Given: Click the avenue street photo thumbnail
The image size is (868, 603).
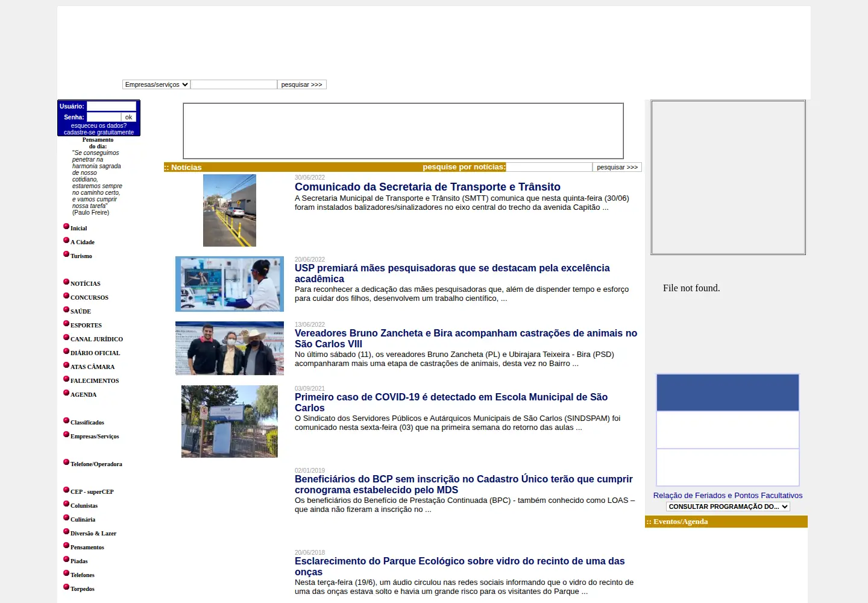Looking at the screenshot, I should [230, 210].
